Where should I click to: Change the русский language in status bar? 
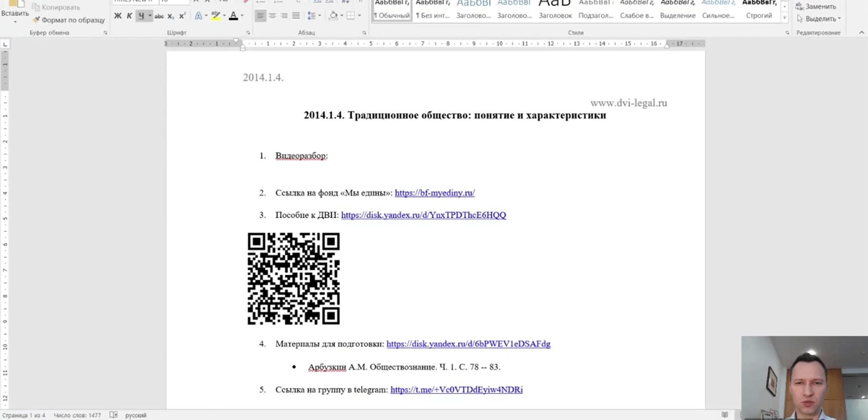(136, 415)
